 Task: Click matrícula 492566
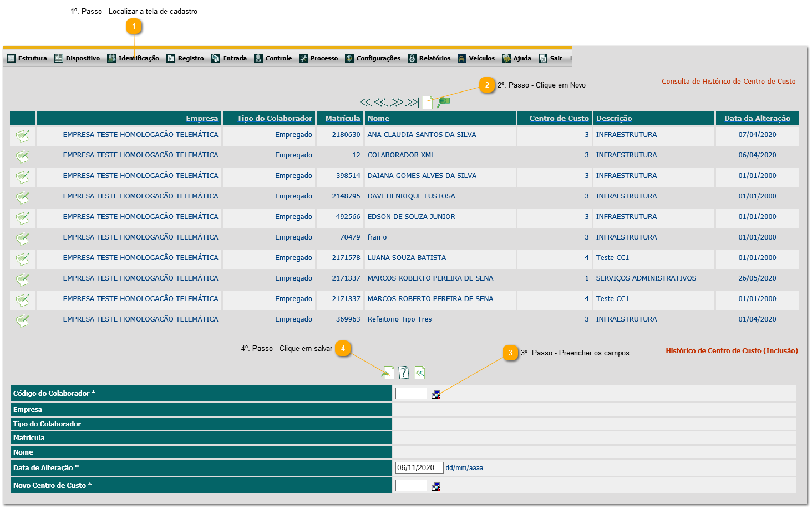coord(348,217)
